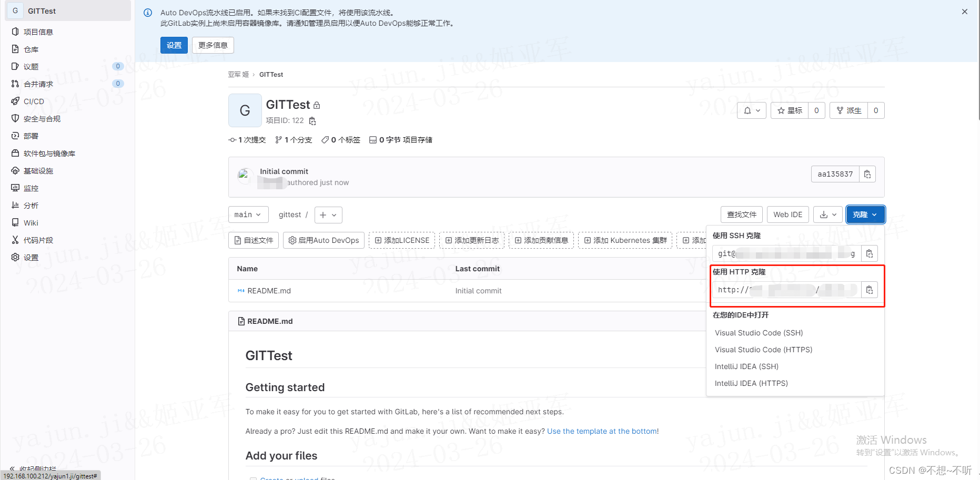The image size is (980, 480).
Task: Open the download source code dropdown
Action: point(828,215)
